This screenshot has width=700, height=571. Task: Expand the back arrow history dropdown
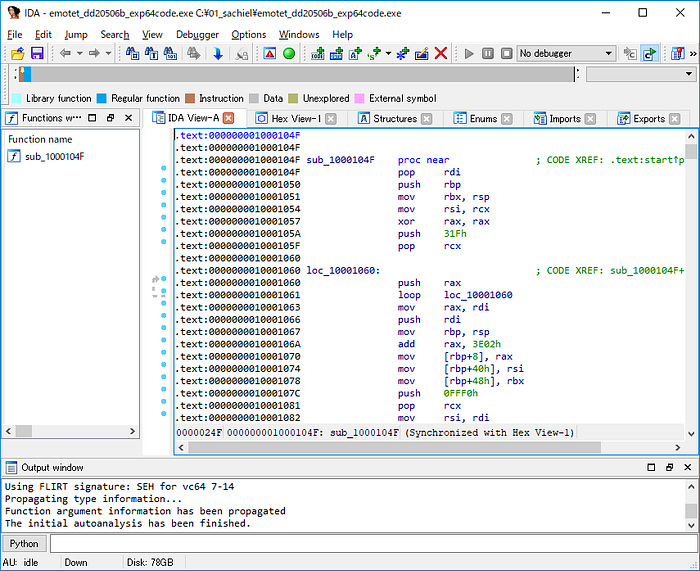(80, 53)
